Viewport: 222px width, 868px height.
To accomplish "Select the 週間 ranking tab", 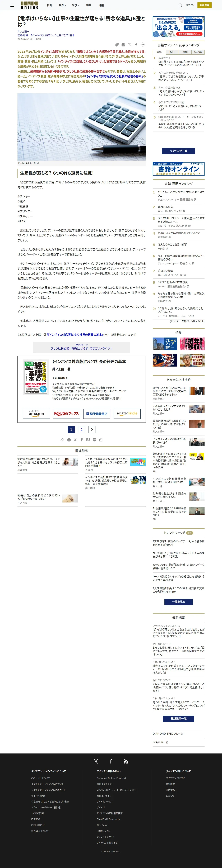I will 185,52.
